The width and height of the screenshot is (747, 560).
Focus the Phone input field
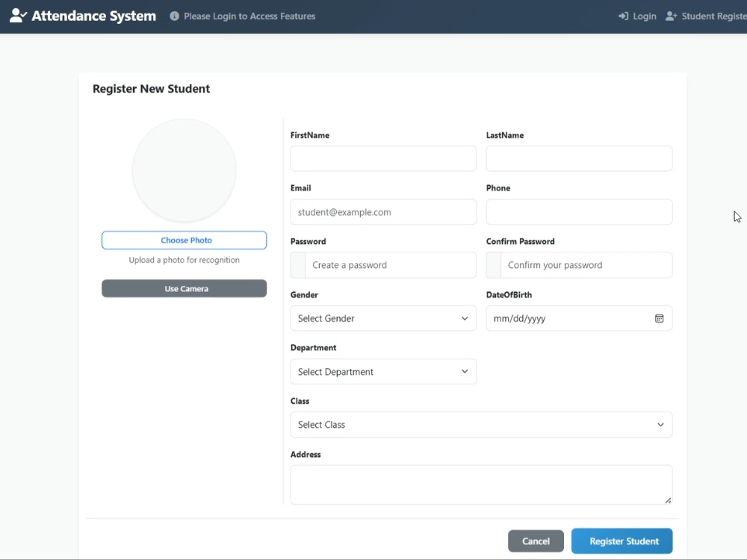click(x=579, y=212)
